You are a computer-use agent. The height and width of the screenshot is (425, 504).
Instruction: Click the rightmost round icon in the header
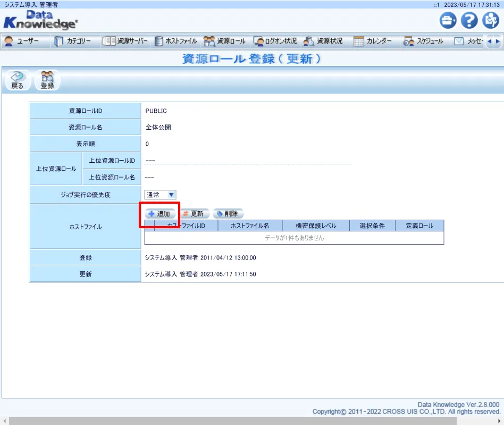(490, 21)
